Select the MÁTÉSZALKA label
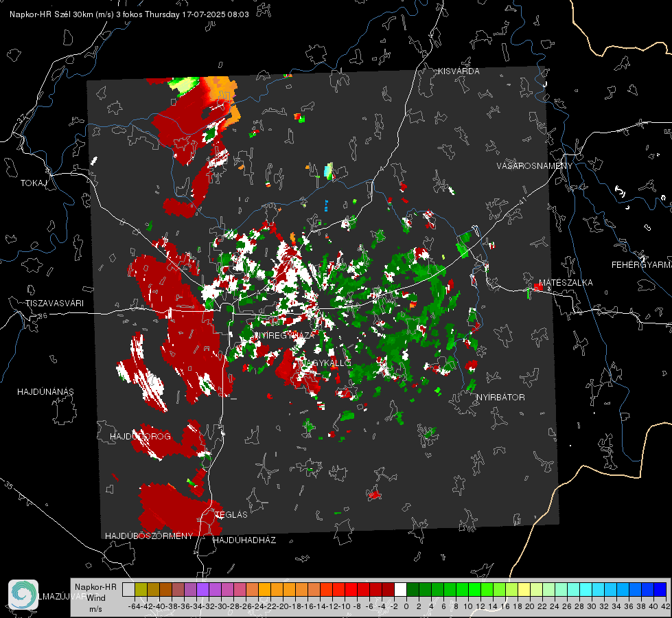 click(x=566, y=283)
